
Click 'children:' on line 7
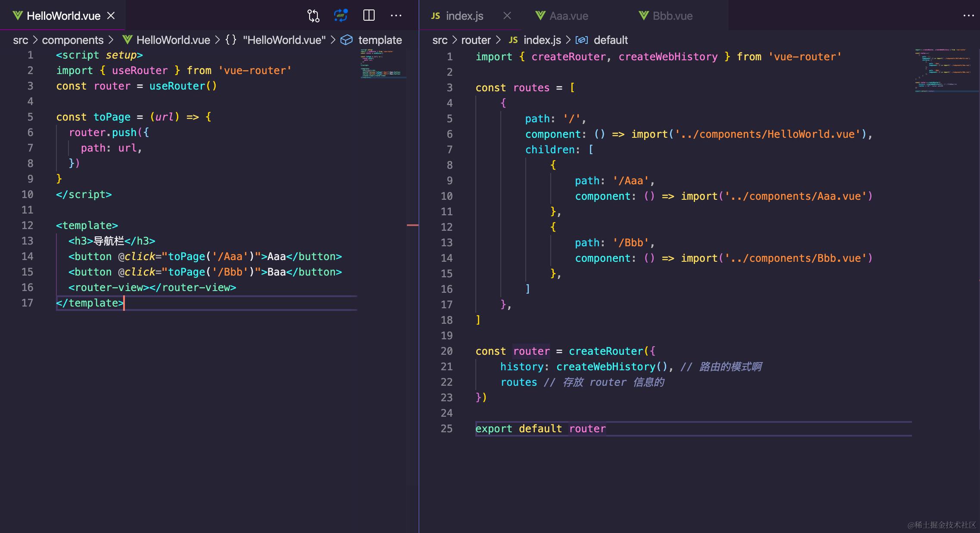[553, 149]
